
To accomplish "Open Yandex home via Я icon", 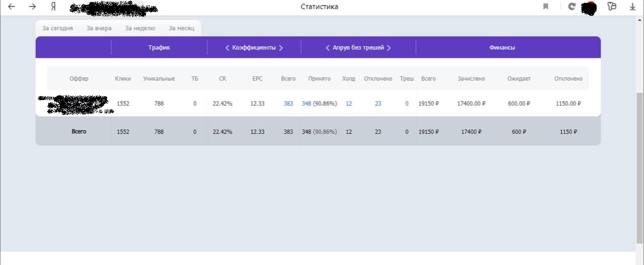I will (53, 7).
